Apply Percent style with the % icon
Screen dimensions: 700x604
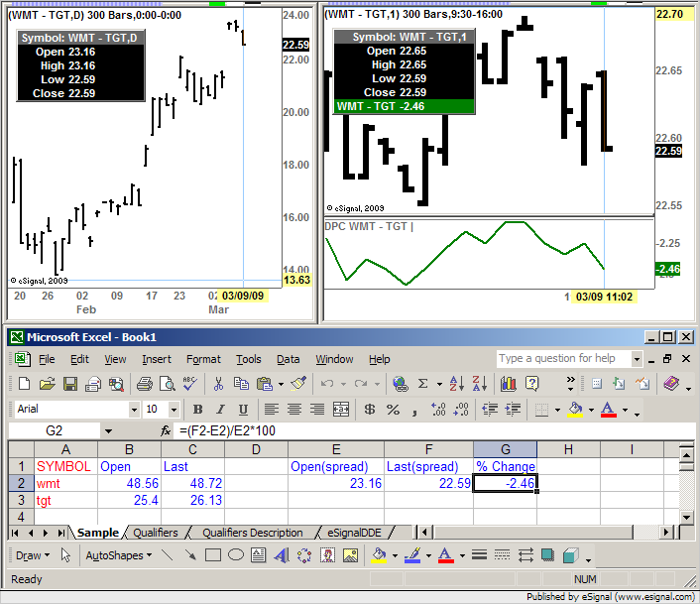[x=393, y=409]
